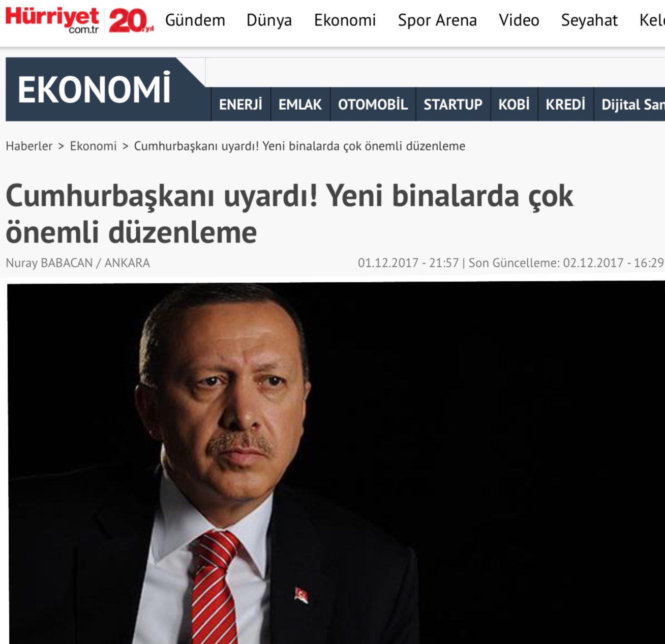Switch to the EMLAK tab
This screenshot has width=665, height=644.
click(x=300, y=104)
